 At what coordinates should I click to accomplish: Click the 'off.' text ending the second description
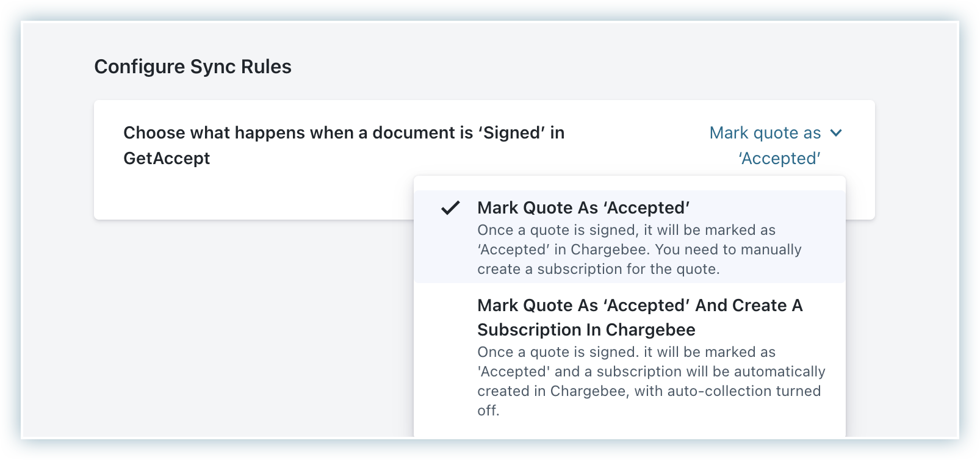(x=488, y=411)
